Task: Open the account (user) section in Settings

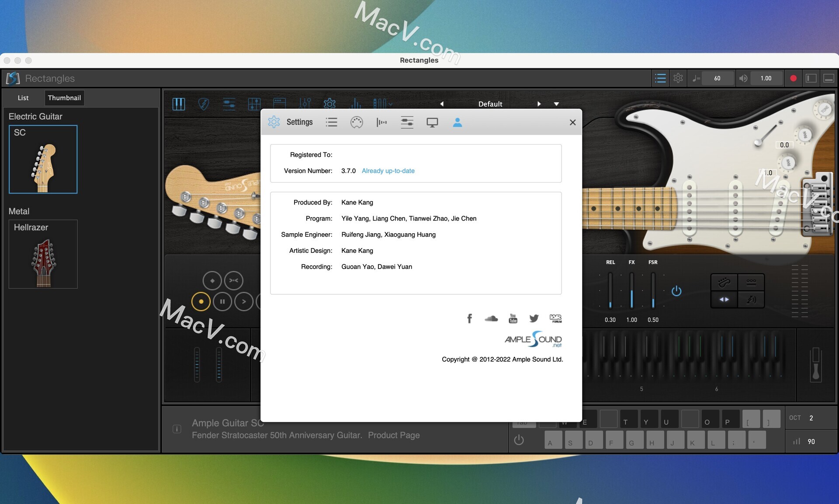Action: 458,122
